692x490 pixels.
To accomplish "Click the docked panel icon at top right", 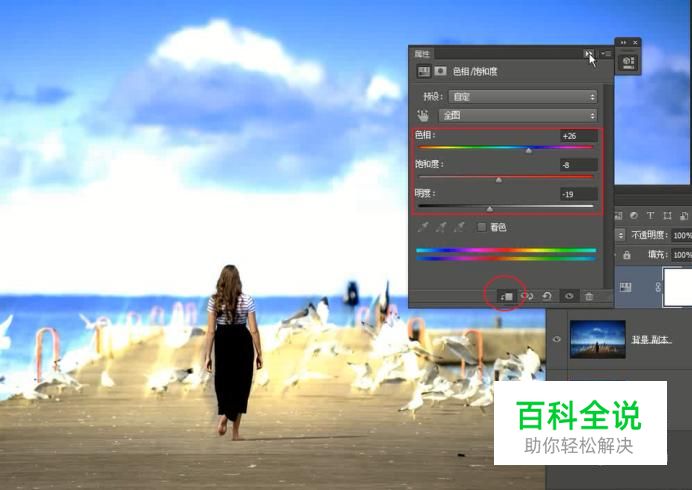I will (x=628, y=62).
